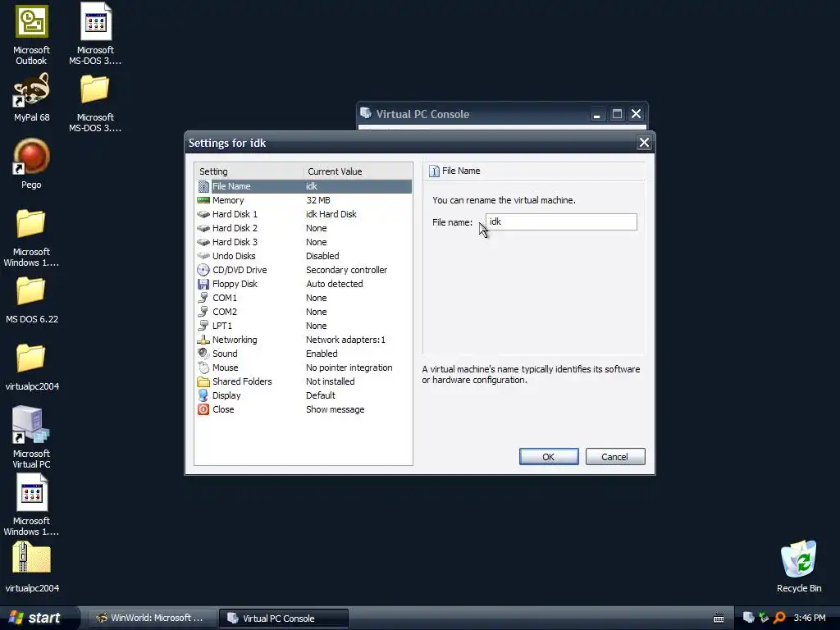The image size is (840, 630).
Task: Click the Hard Disk 3 drive icon
Action: pos(203,242)
